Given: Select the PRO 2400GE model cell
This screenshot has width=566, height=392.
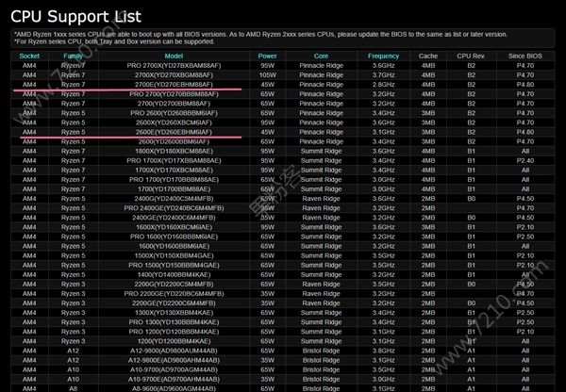Looking at the screenshot, I should tap(174, 208).
